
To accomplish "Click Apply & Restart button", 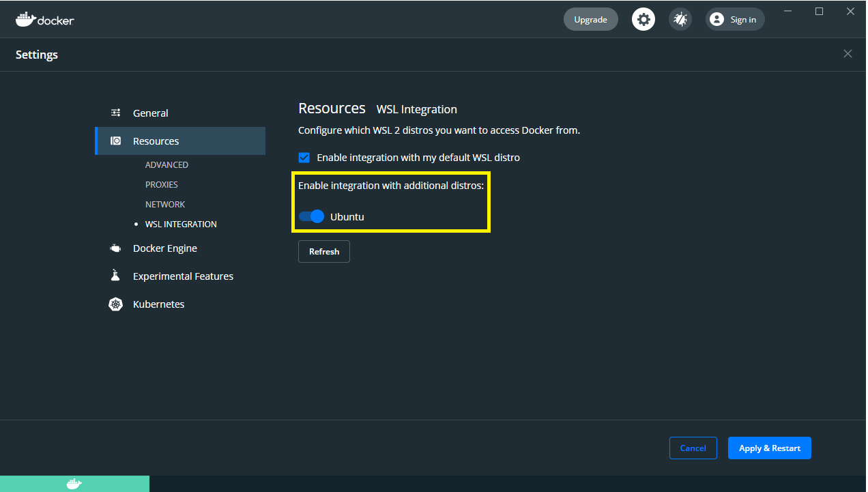I will (770, 448).
